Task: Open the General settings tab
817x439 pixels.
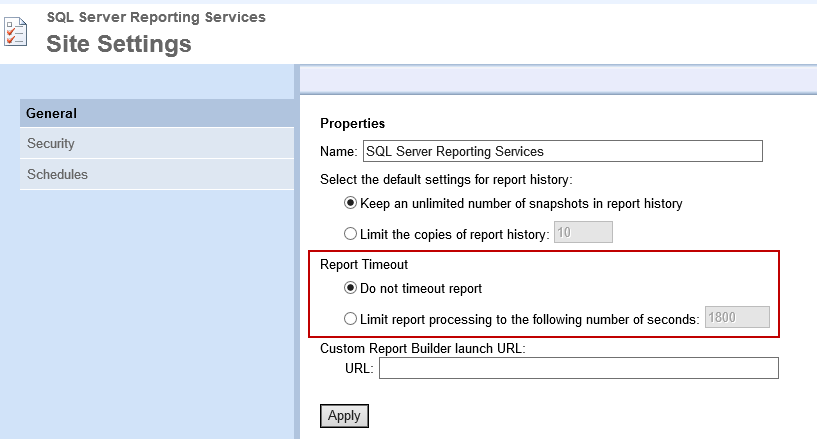Action: [157, 113]
